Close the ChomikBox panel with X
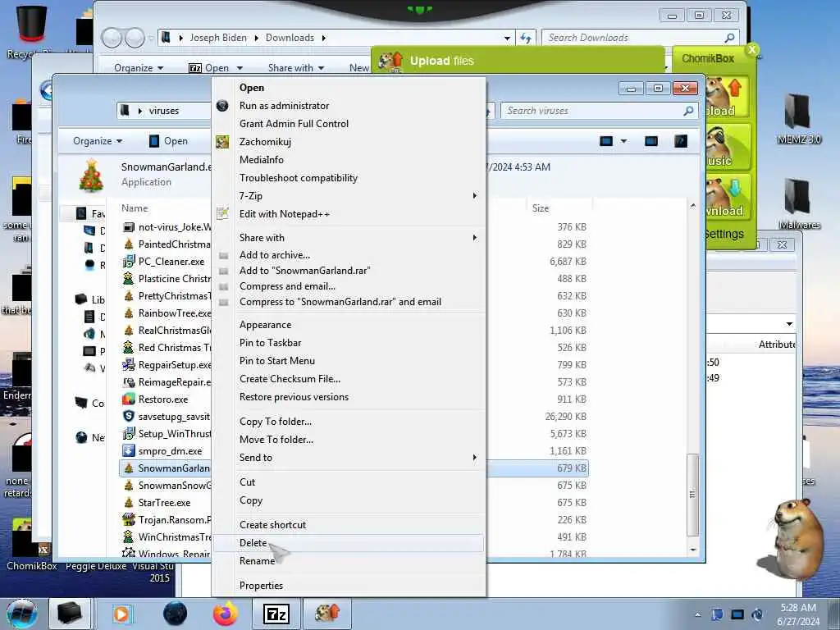This screenshot has width=840, height=630. (752, 50)
